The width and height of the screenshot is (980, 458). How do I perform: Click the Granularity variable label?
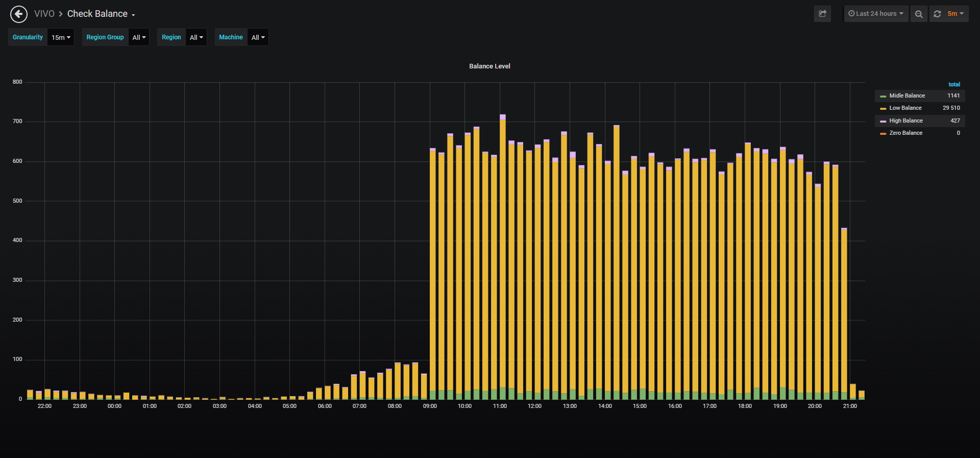[x=28, y=37]
